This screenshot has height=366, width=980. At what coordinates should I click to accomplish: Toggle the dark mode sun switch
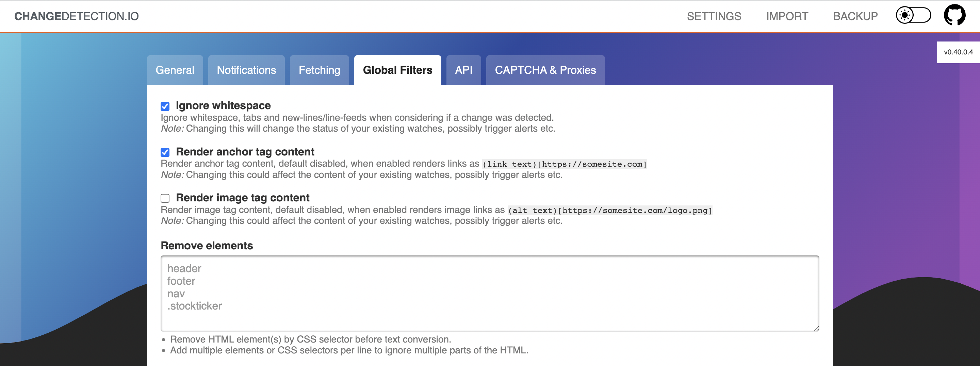click(x=913, y=15)
